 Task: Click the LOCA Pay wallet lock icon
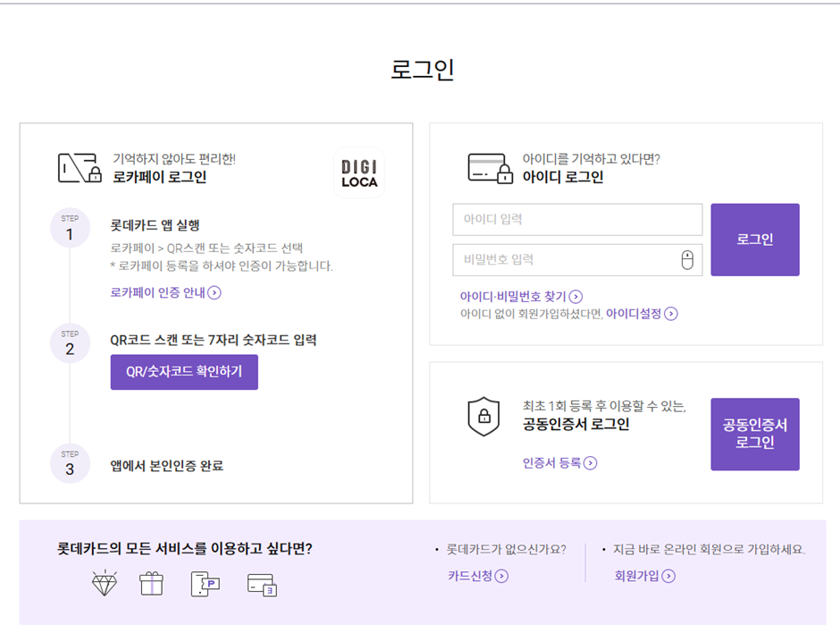click(x=80, y=168)
